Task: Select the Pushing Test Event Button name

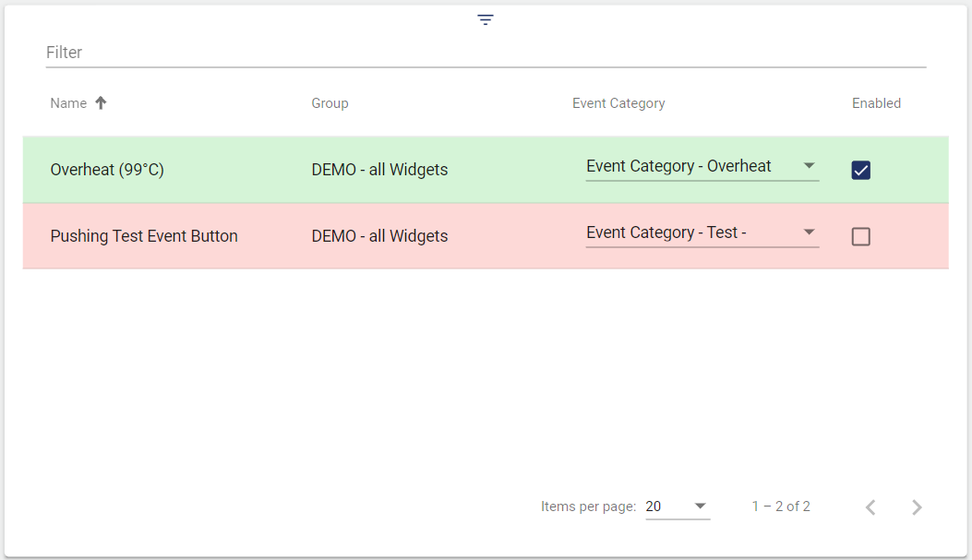Action: (x=144, y=236)
